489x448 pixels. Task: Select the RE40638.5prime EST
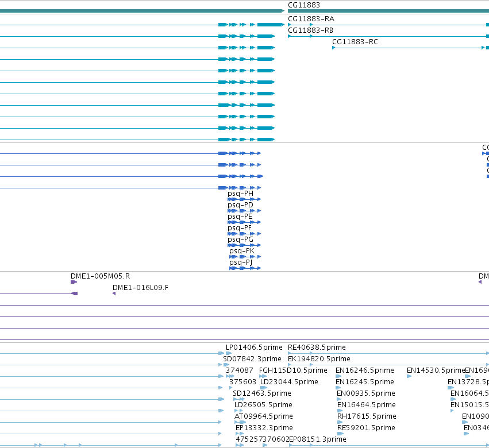point(317,347)
